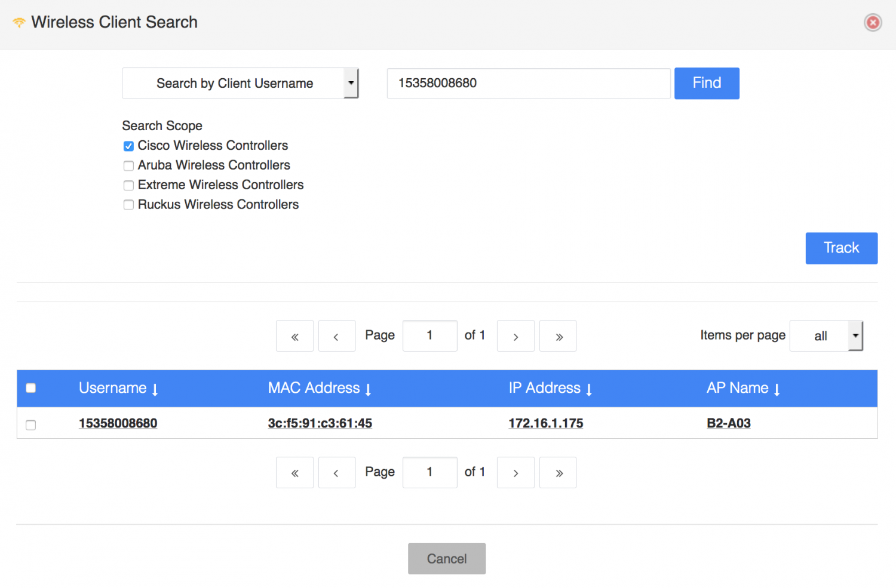Enable Aruba Wireless Controllers search scope
The height and width of the screenshot is (588, 896).
(x=128, y=165)
